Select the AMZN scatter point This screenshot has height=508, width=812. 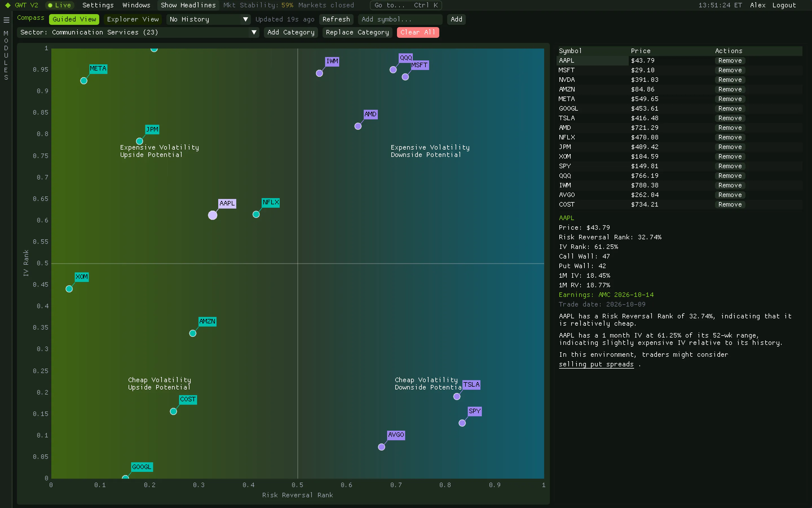pos(193,333)
